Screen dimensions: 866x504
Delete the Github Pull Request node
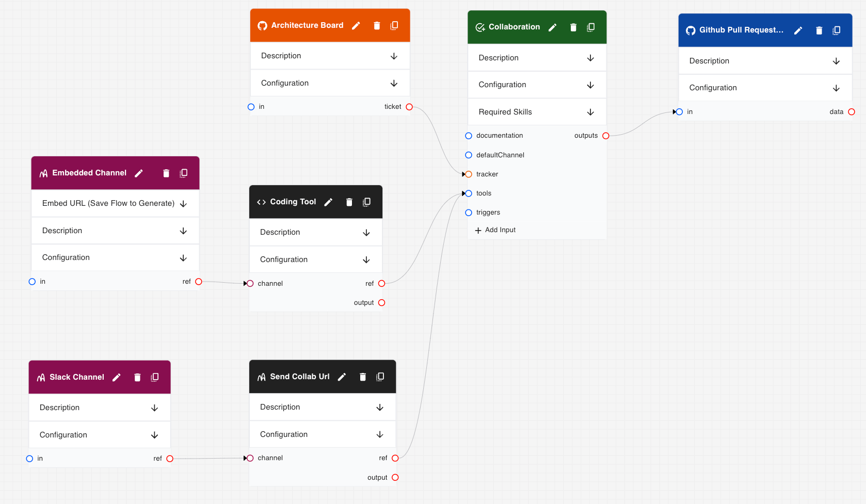[819, 30]
